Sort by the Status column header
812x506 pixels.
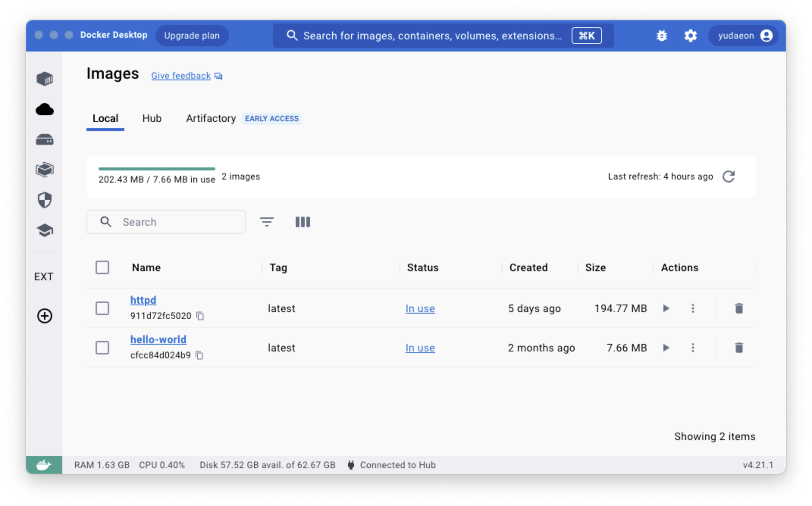[423, 267]
